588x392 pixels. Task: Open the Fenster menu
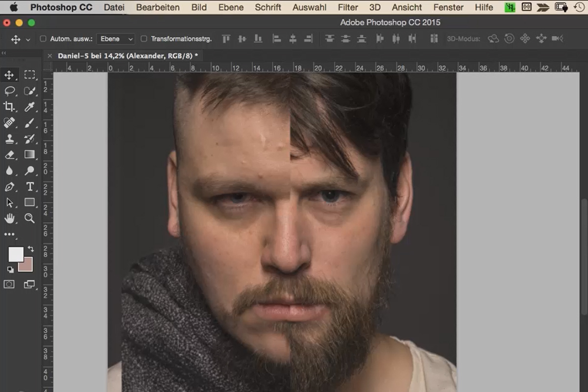(x=447, y=7)
